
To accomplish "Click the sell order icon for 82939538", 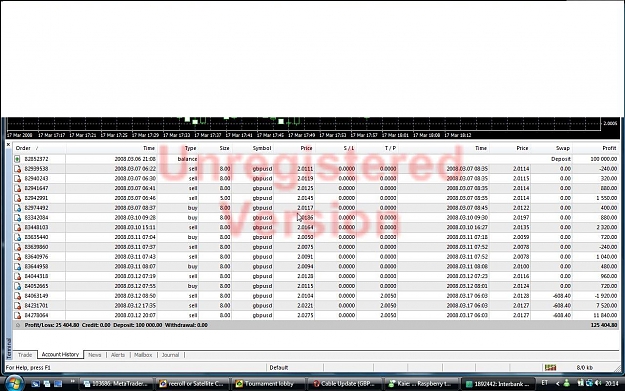I will pyautogui.click(x=18, y=169).
